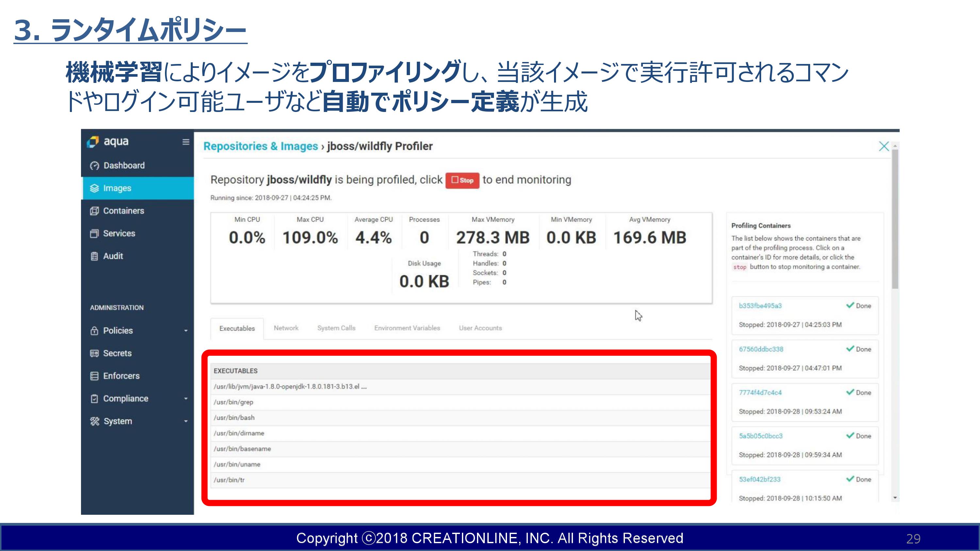Click the Audit clipboard icon
The height and width of the screenshot is (551, 980).
click(x=94, y=256)
